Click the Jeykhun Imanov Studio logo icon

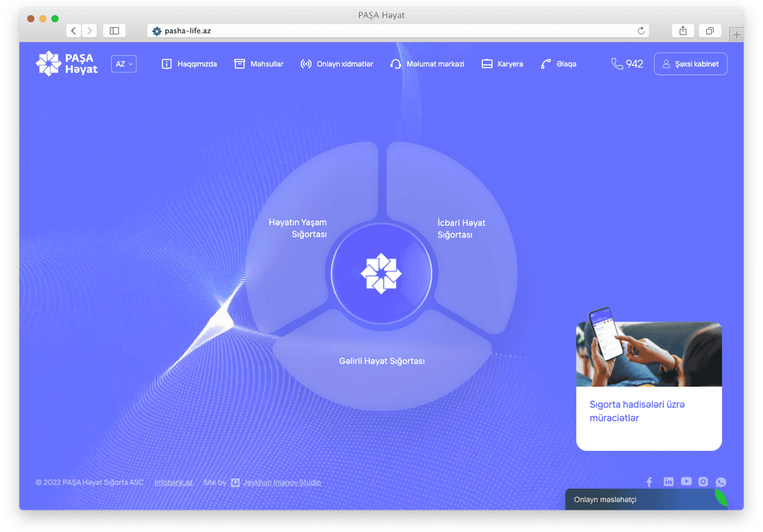[x=235, y=483]
